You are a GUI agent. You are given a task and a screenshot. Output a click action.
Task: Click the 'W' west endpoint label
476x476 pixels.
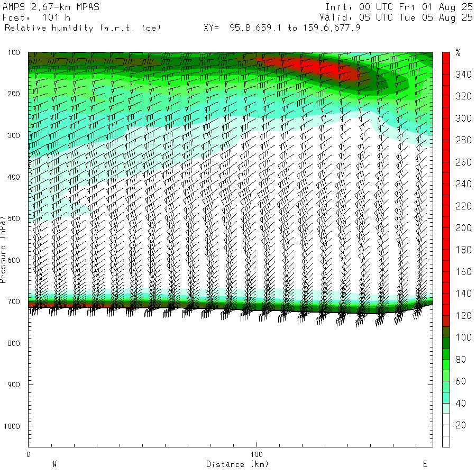coord(54,464)
